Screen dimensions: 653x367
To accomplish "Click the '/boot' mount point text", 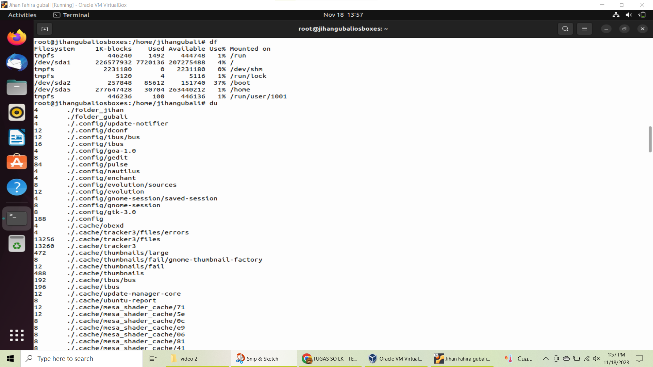I will [x=240, y=82].
